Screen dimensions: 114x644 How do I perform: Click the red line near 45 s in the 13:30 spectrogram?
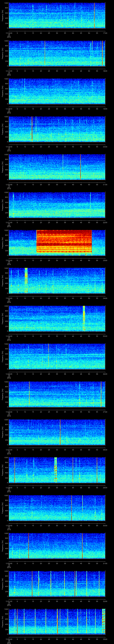tap(82, 546)
